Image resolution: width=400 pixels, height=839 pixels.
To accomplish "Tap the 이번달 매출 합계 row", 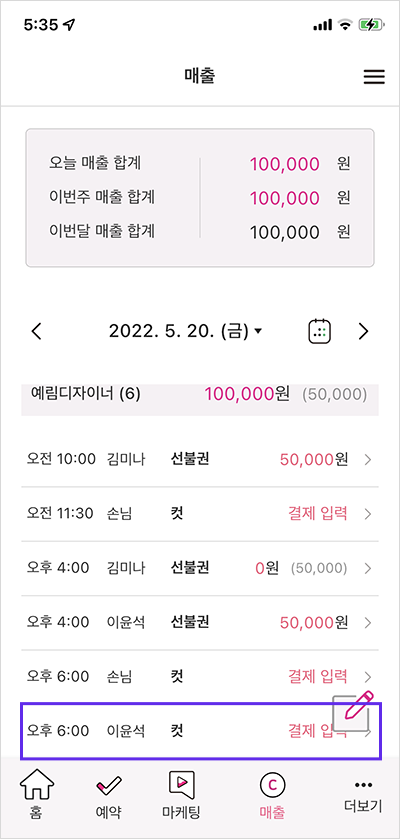I will point(200,232).
